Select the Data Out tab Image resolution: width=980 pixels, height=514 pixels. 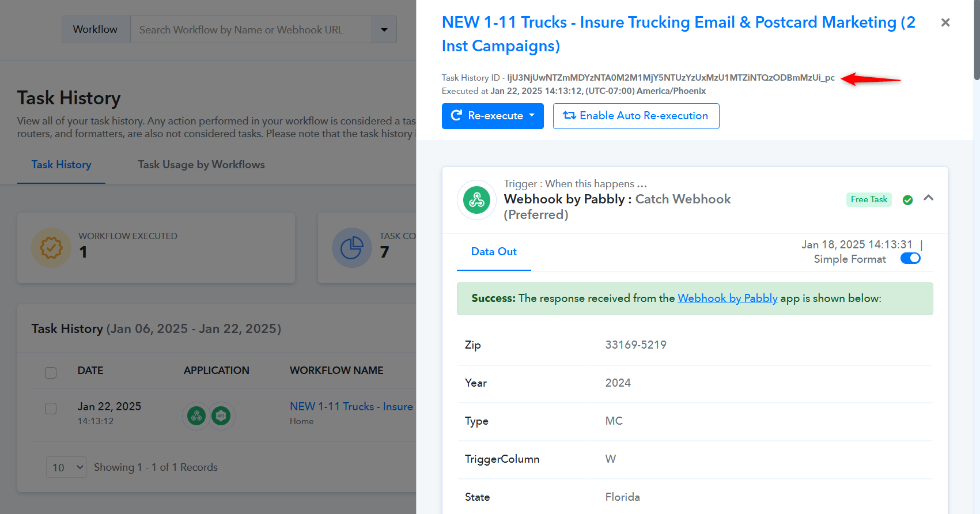coord(494,252)
